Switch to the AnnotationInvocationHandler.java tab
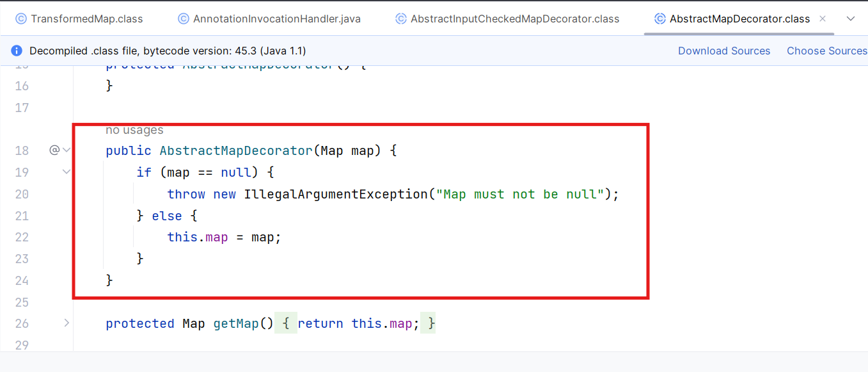868x372 pixels. pyautogui.click(x=269, y=19)
